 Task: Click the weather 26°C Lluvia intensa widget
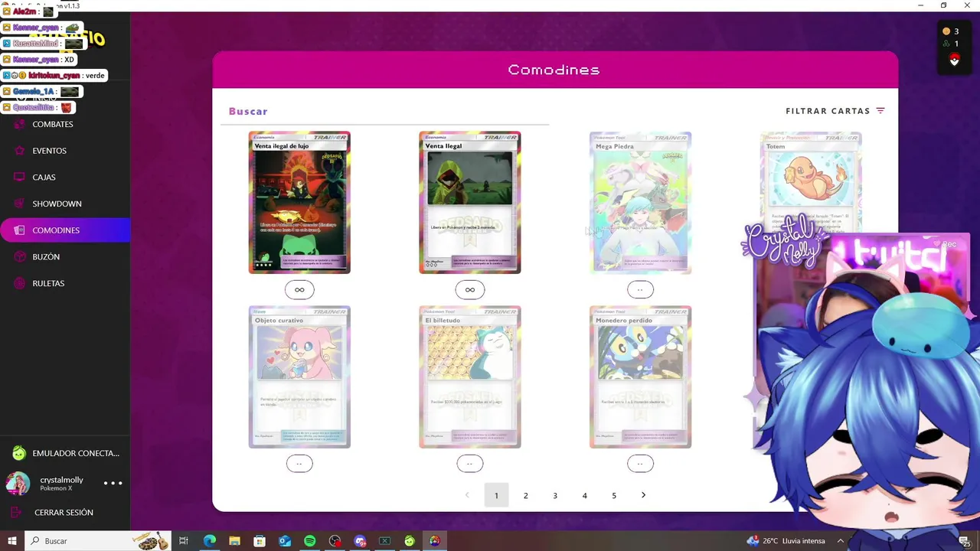point(785,541)
